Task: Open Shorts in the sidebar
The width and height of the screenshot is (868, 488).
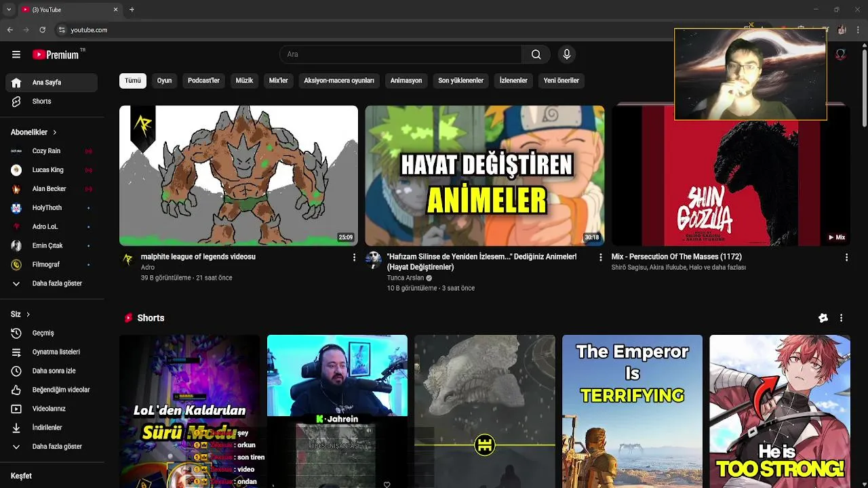Action: pyautogui.click(x=52, y=101)
